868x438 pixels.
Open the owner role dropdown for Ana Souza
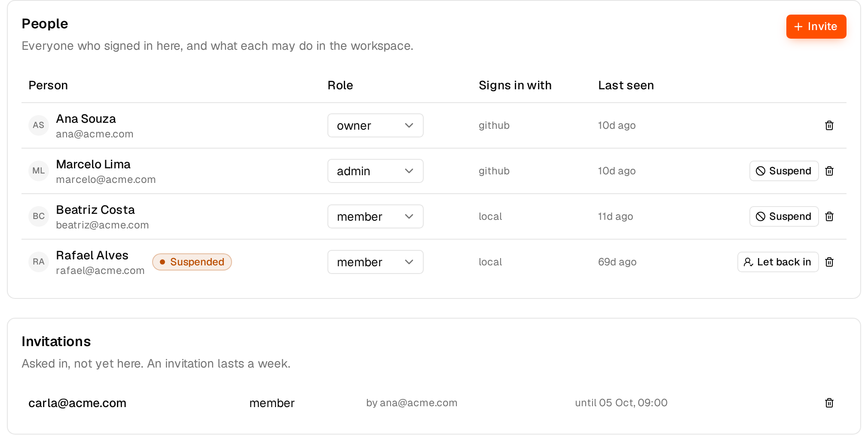point(376,125)
